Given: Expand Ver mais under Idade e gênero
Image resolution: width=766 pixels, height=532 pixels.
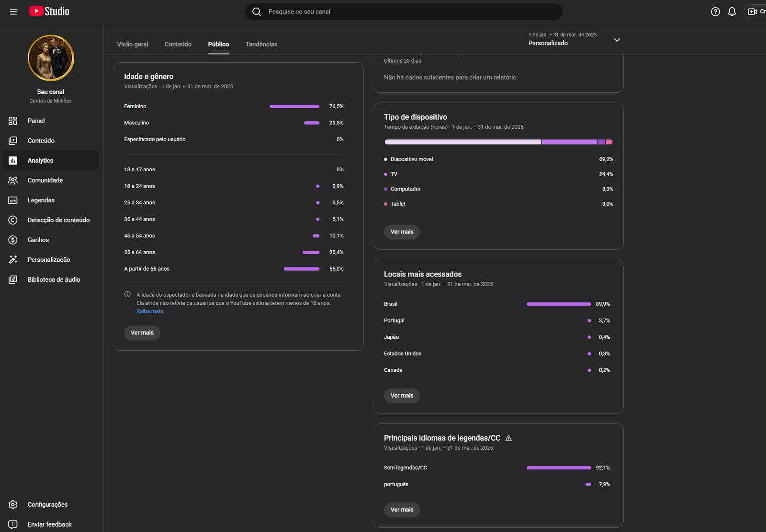Looking at the screenshot, I should (x=142, y=332).
